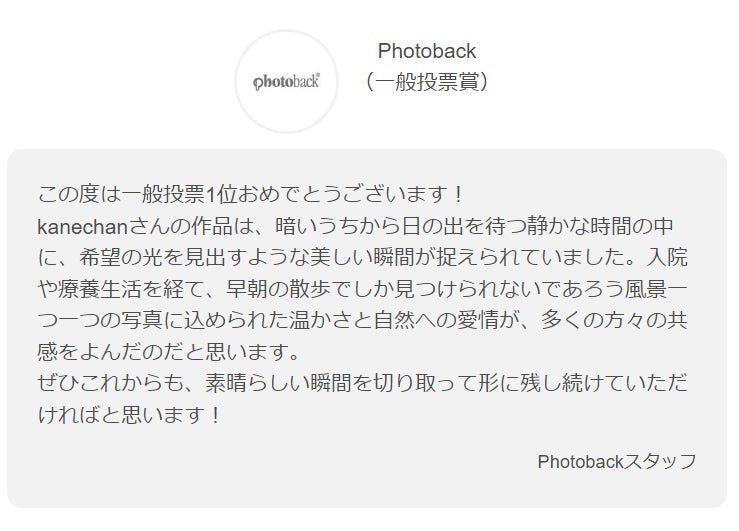Click the sentence 感をよんだのだと思います。

click(168, 352)
